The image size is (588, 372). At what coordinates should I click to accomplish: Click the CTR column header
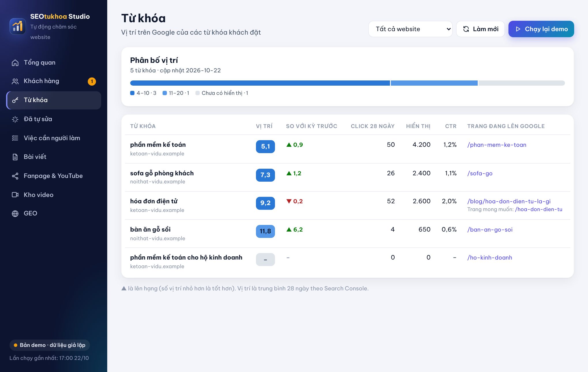pos(451,126)
